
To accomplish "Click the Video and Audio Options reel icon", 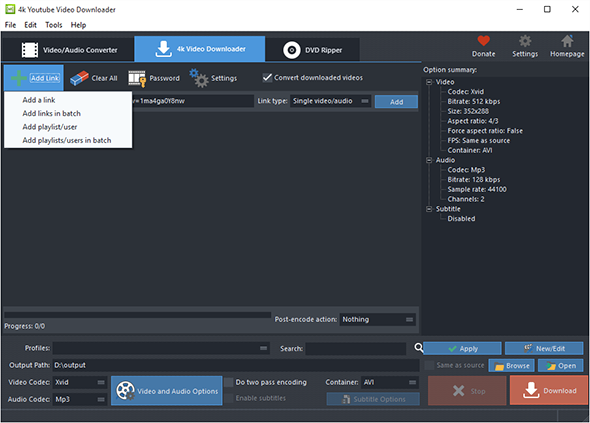I will pyautogui.click(x=125, y=391).
